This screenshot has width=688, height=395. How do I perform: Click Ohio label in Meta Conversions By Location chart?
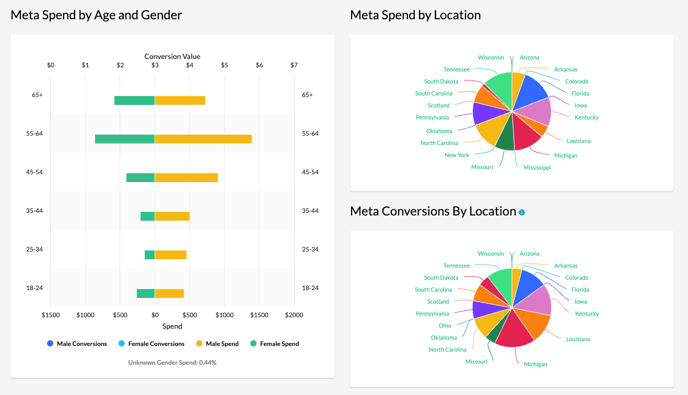(x=445, y=326)
